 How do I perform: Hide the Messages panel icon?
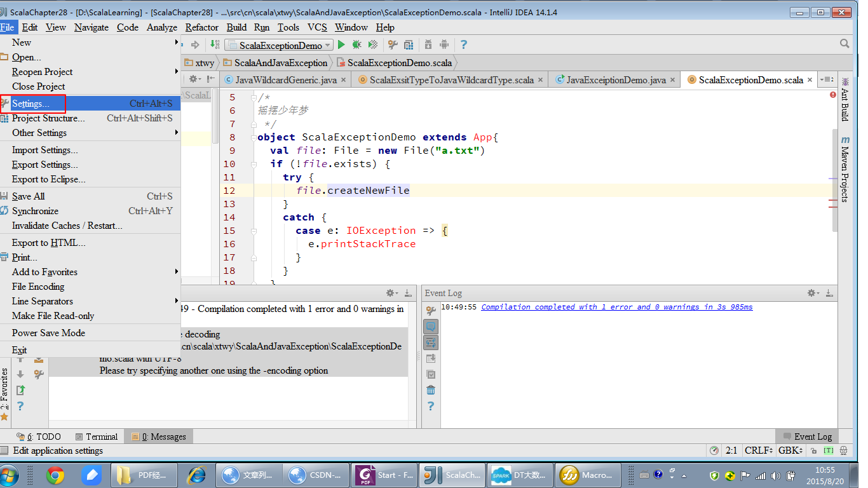[x=407, y=293]
